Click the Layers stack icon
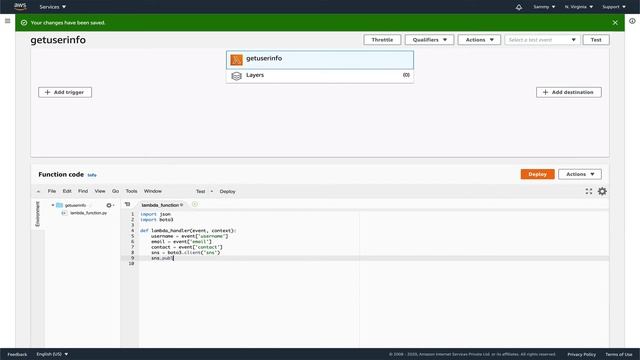Viewport: 640px width, 360px height. pyautogui.click(x=236, y=76)
